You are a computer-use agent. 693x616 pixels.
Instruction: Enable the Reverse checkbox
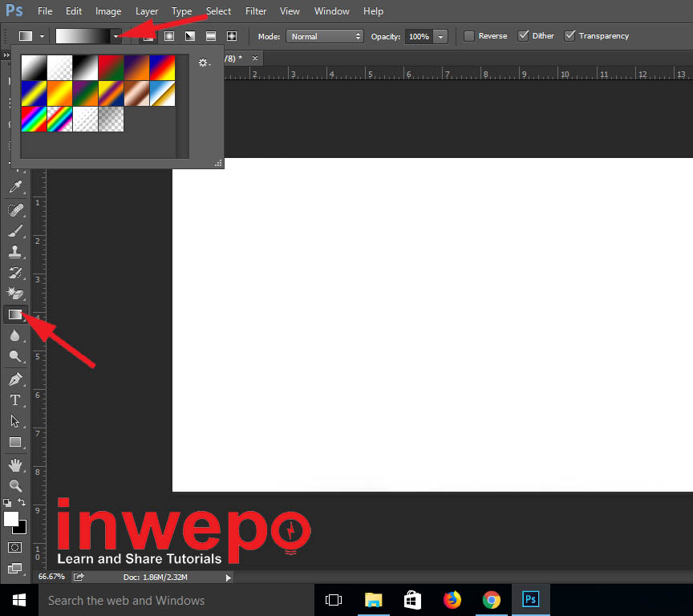[x=469, y=36]
